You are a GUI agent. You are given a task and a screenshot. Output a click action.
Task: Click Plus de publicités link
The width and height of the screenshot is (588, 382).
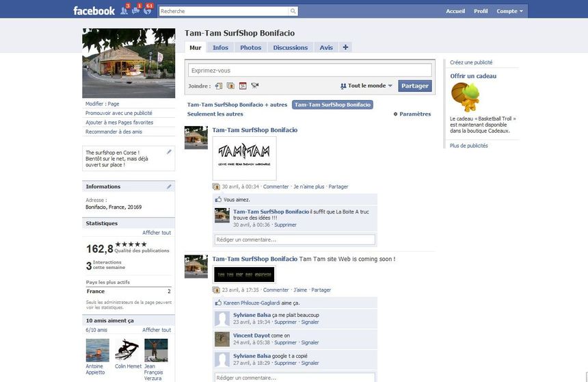(469, 146)
